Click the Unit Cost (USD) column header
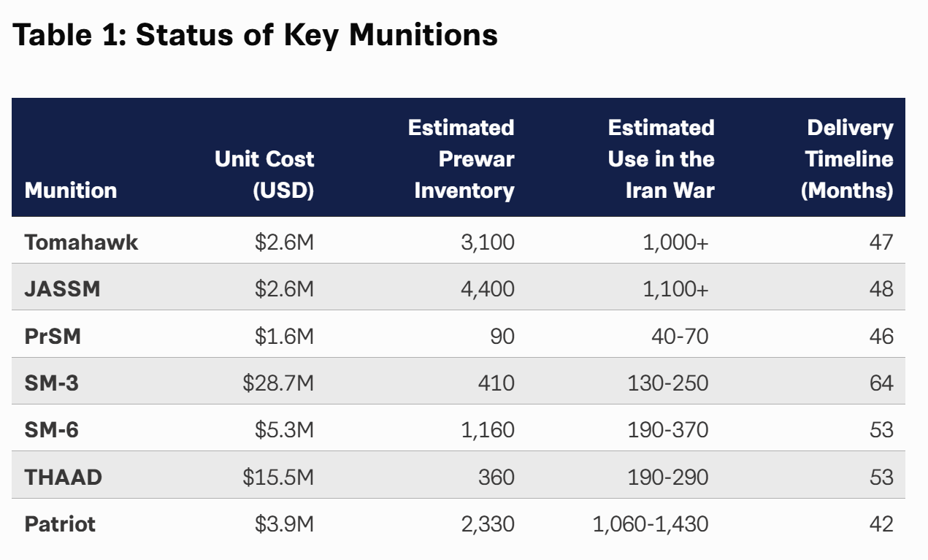 tap(264, 174)
